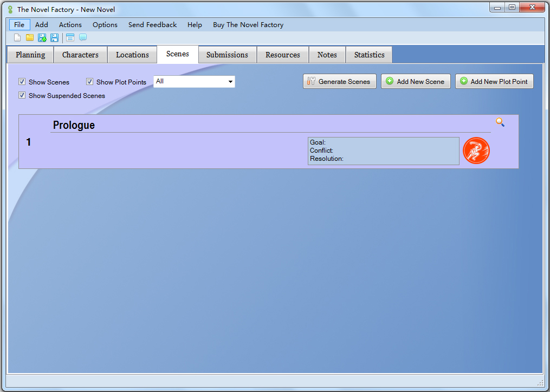Switch to the Locations tab
This screenshot has width=550, height=392.
(132, 55)
